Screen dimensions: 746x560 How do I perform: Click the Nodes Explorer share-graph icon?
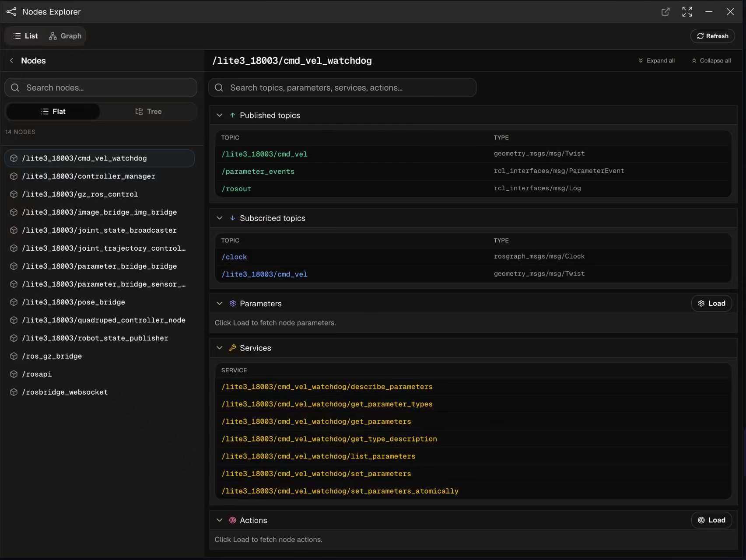[x=11, y=12]
